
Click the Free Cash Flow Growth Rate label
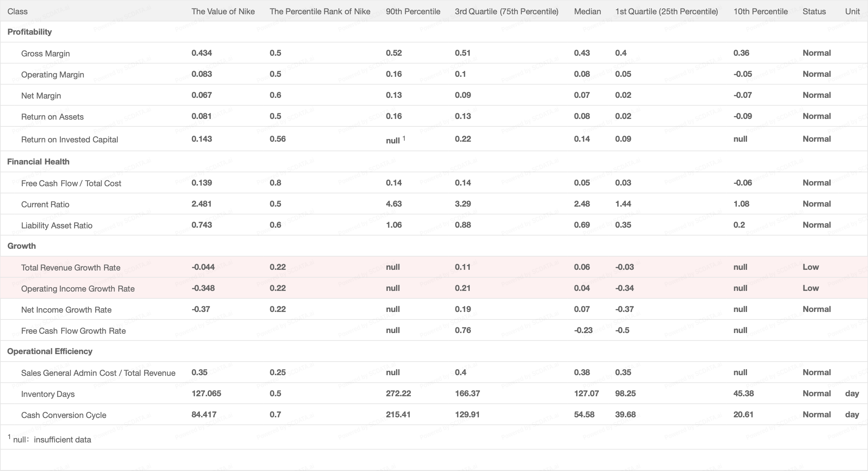(x=73, y=331)
